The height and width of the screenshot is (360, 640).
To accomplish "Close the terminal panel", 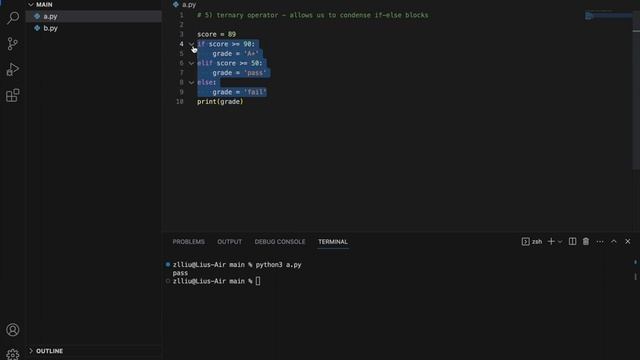I will [628, 242].
